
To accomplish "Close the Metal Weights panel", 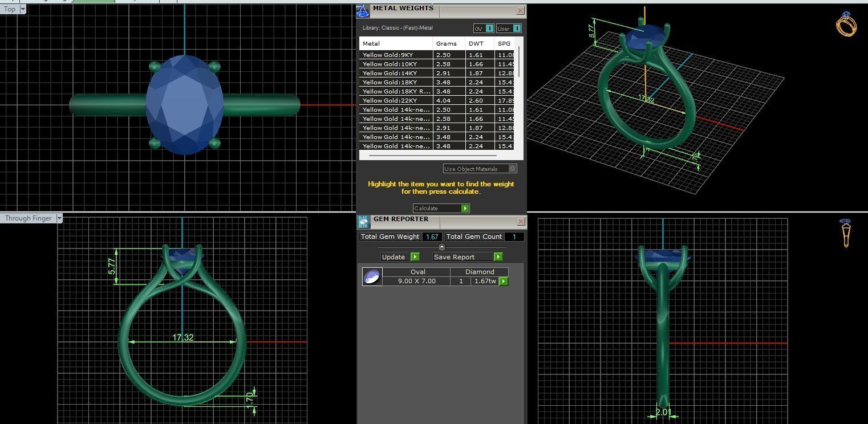I will [x=520, y=11].
